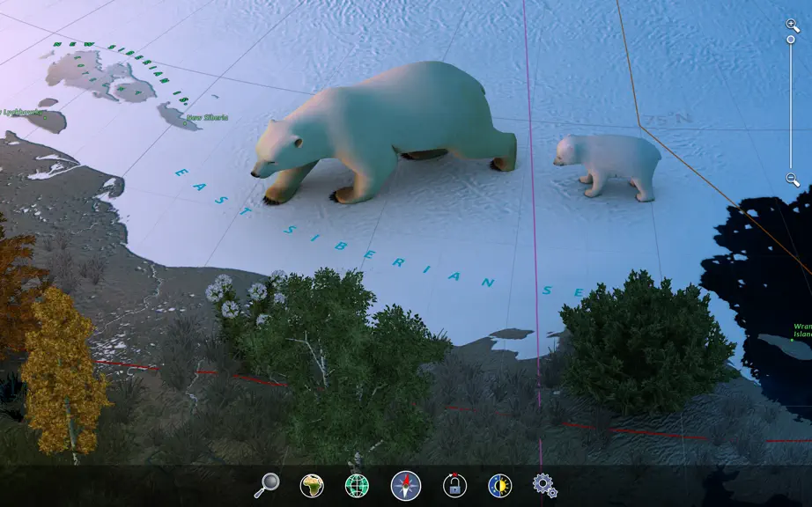Viewport: 812px width, 507px height.
Task: Open the magnifying glass search tool
Action: point(267,486)
